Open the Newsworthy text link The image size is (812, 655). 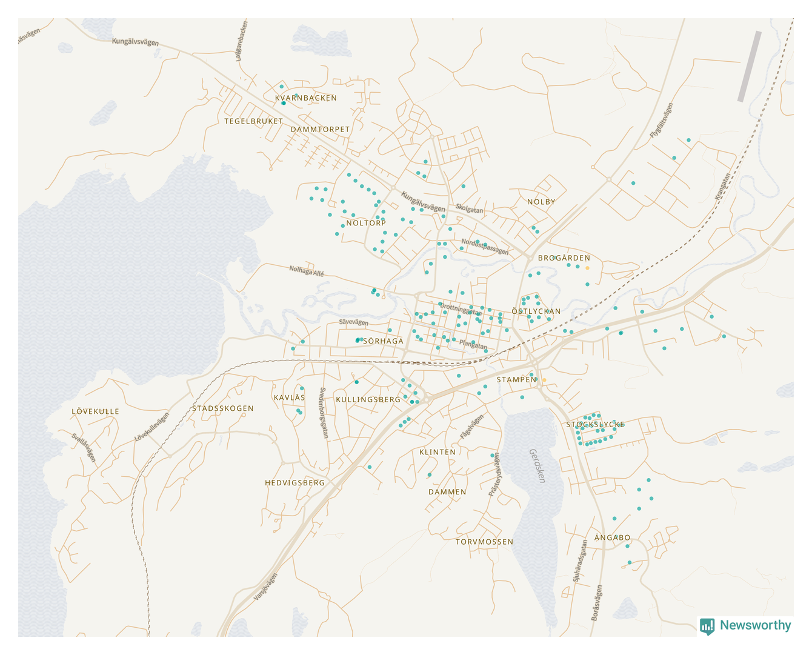[755, 625]
